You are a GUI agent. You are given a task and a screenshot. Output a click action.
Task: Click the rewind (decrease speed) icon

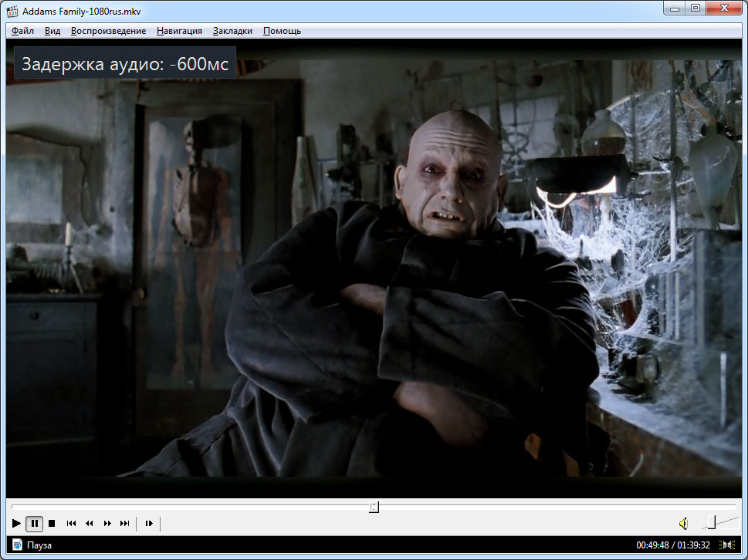pyautogui.click(x=90, y=524)
